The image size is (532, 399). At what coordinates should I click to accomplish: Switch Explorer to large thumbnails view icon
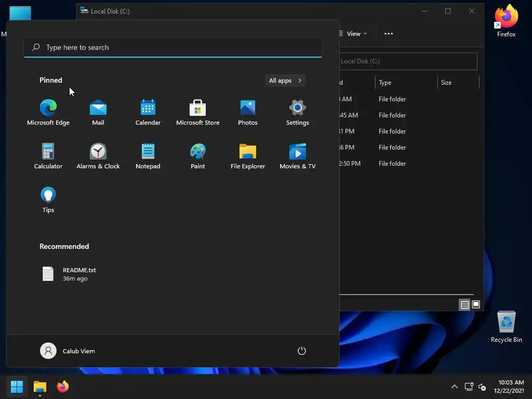click(x=476, y=304)
